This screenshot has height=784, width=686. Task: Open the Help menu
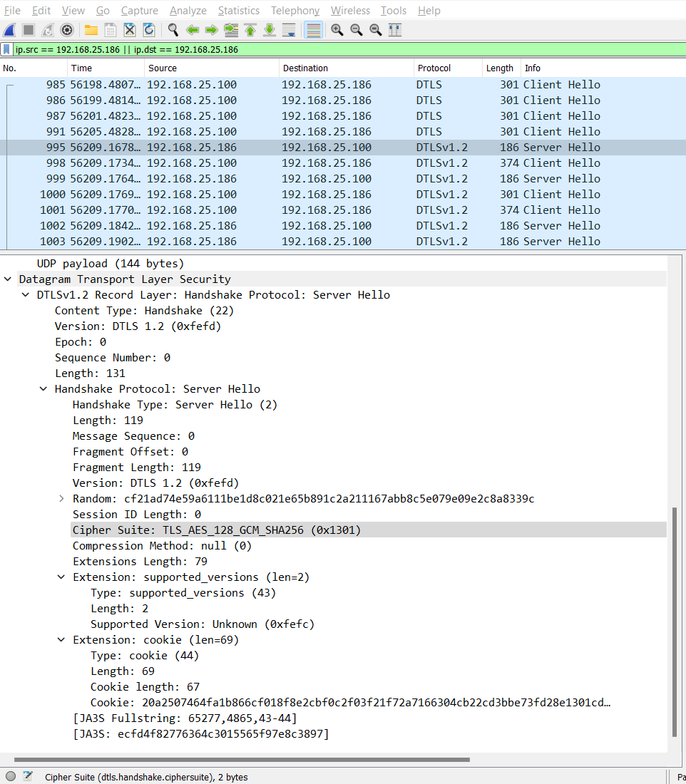429,11
